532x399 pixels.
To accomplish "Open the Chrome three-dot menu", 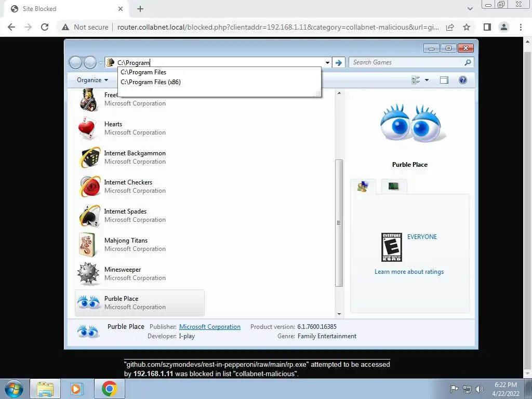I will (521, 27).
